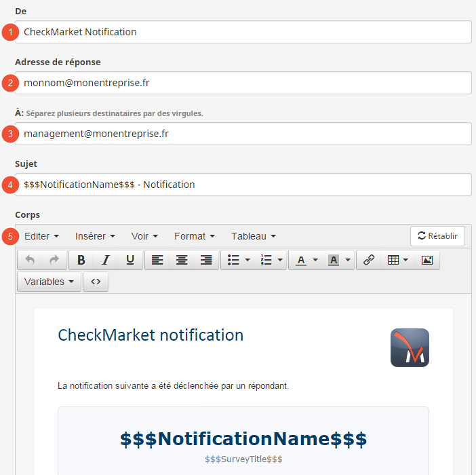The image size is (476, 475).
Task: Click the De sender name field
Action: [243, 32]
